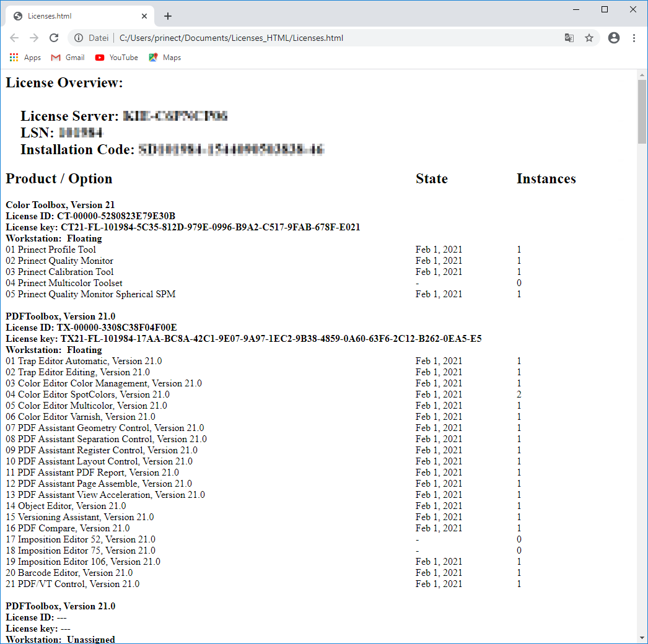Viewport: 648px width, 644px height.
Task: Open the Gmail bookmark
Action: (x=67, y=57)
